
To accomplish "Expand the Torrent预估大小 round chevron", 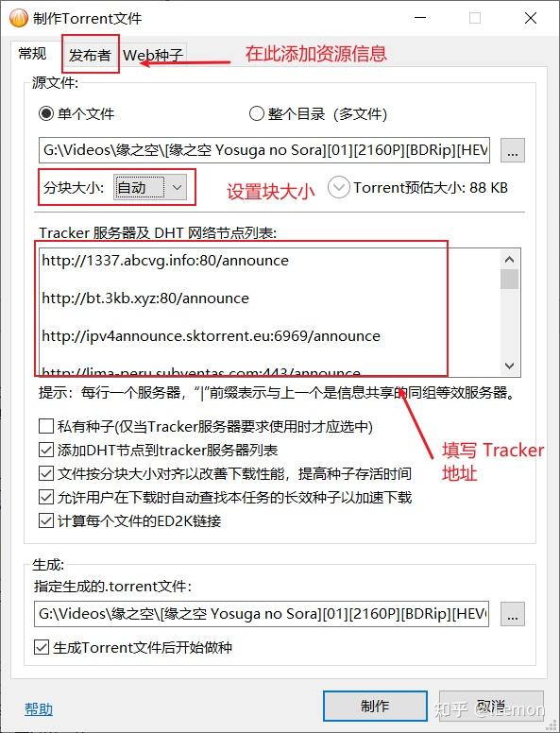I will [338, 187].
